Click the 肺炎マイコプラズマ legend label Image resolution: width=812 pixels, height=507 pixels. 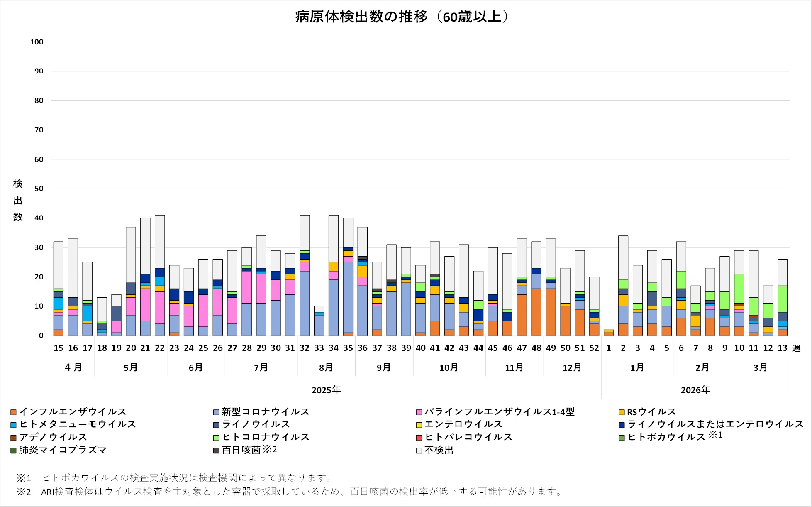tap(63, 450)
